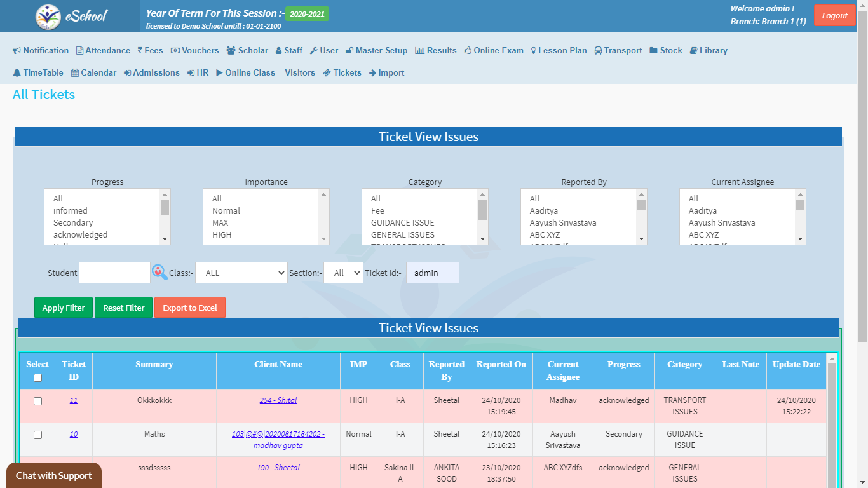868x488 pixels.
Task: Click the student search magnifier icon
Action: (159, 273)
